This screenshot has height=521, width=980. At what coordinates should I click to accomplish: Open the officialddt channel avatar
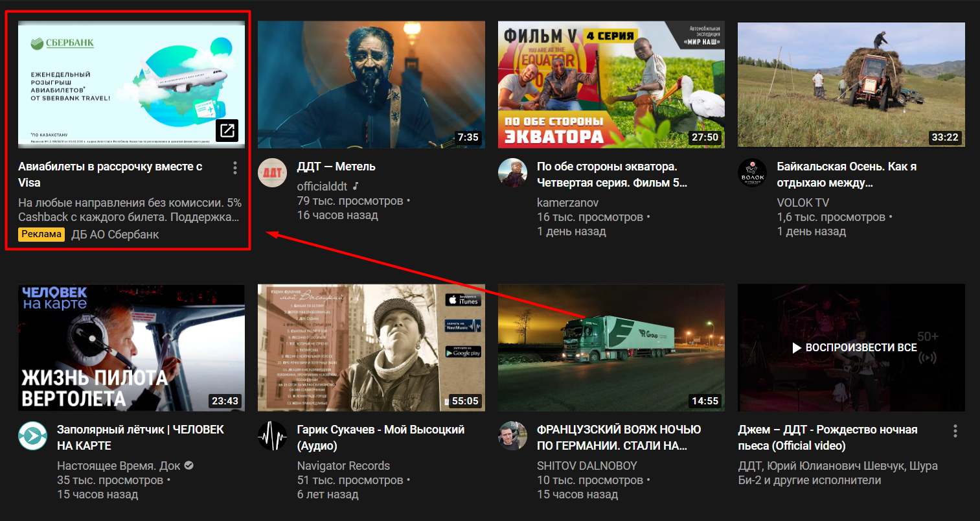pos(272,173)
